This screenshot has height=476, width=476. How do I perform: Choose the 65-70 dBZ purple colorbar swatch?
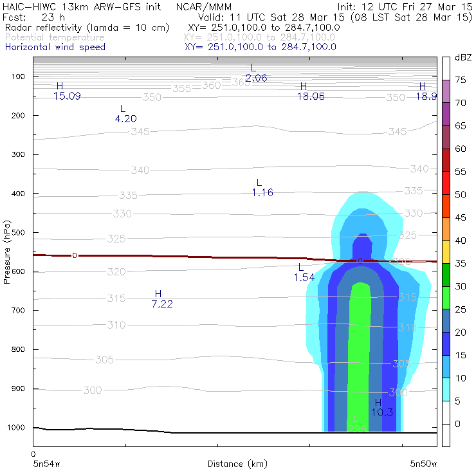pos(446,114)
